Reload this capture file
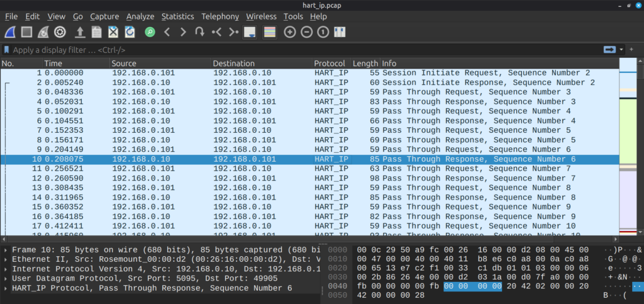Viewport: 644px width, 304px height. pyautogui.click(x=130, y=32)
